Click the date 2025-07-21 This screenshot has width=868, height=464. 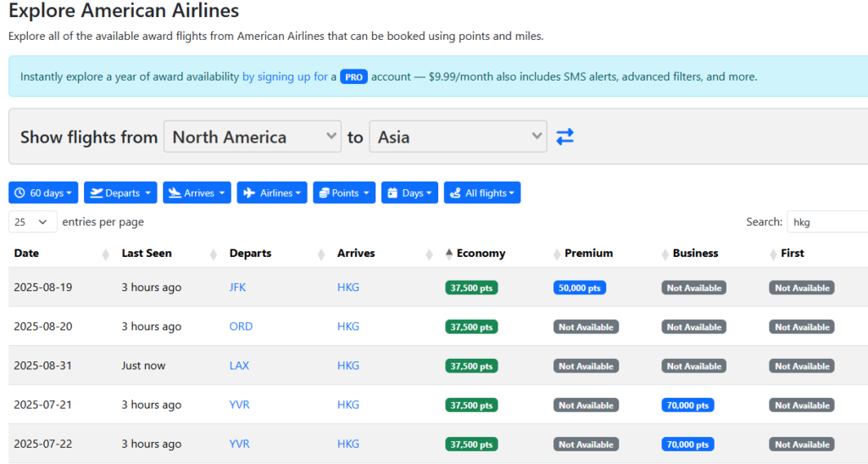coord(43,405)
